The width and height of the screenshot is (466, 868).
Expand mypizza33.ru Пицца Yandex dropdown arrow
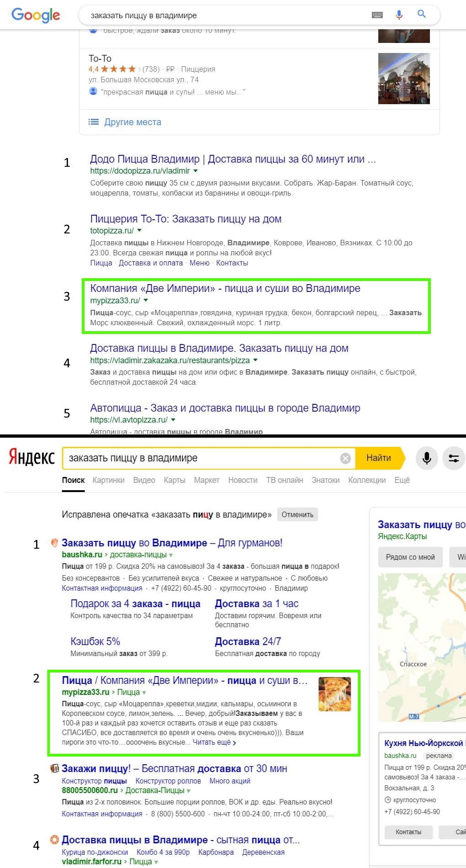(x=144, y=693)
